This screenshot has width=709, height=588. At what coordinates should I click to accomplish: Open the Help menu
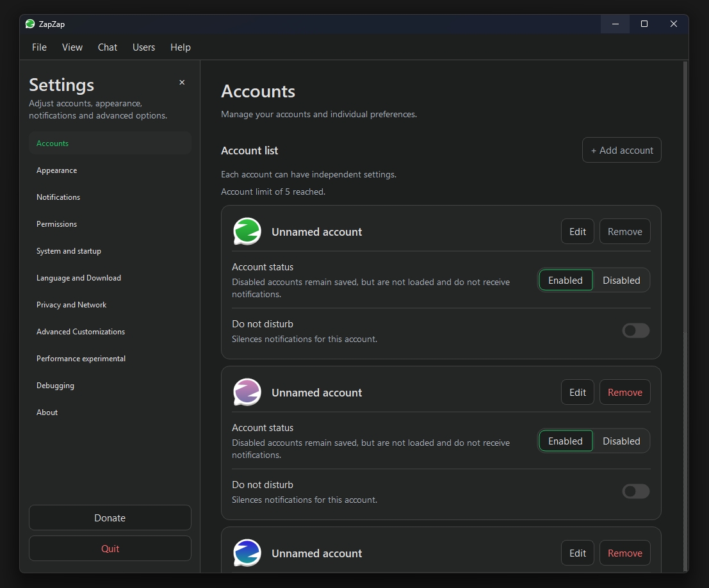[181, 47]
